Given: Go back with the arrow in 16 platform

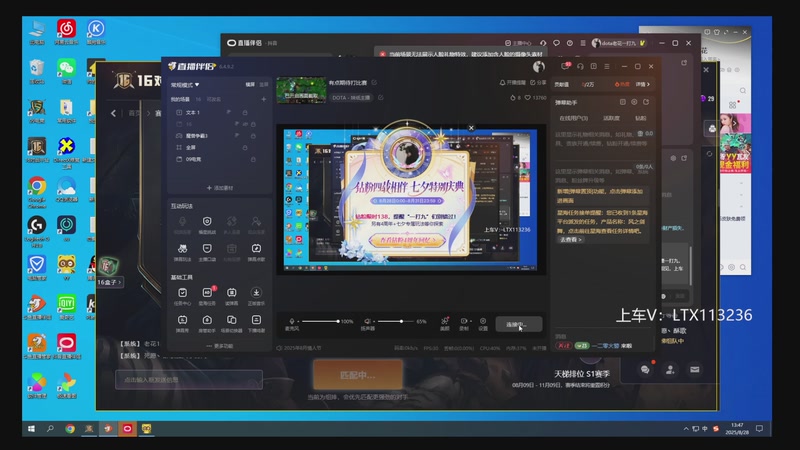Looking at the screenshot, I should (113, 113).
